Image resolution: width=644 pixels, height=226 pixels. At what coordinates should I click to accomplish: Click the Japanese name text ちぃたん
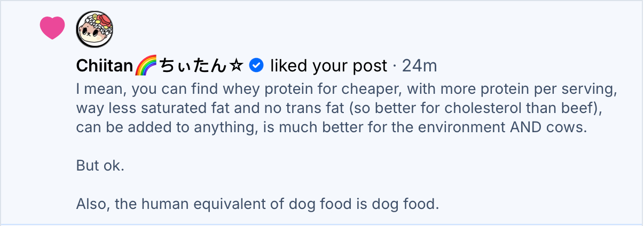(192, 66)
